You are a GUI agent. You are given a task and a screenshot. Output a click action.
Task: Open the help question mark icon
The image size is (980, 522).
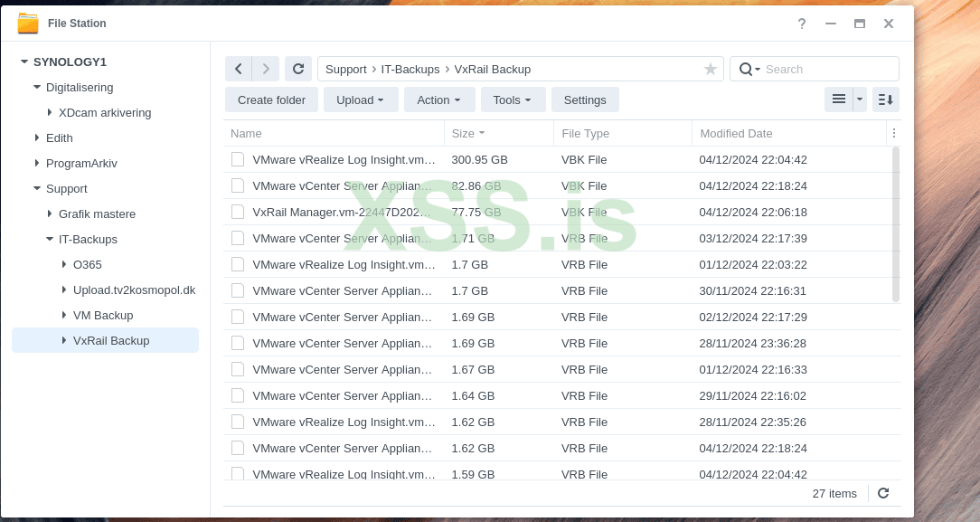click(x=802, y=24)
